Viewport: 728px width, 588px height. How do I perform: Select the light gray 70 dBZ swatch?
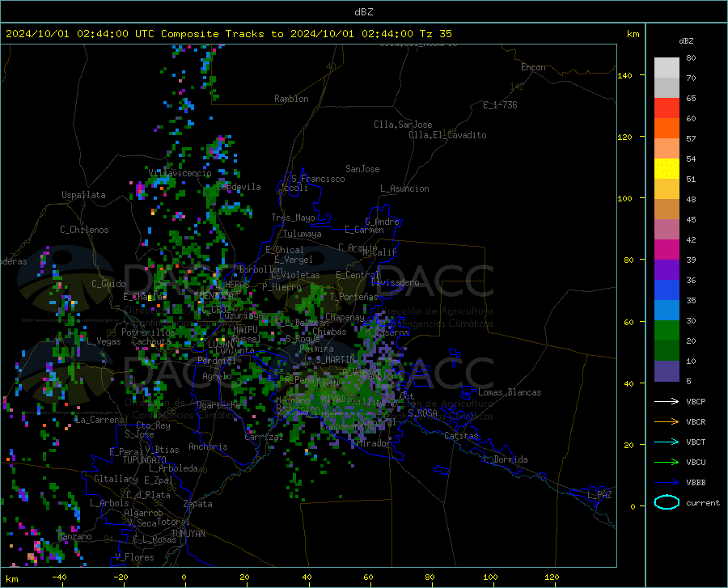point(667,68)
